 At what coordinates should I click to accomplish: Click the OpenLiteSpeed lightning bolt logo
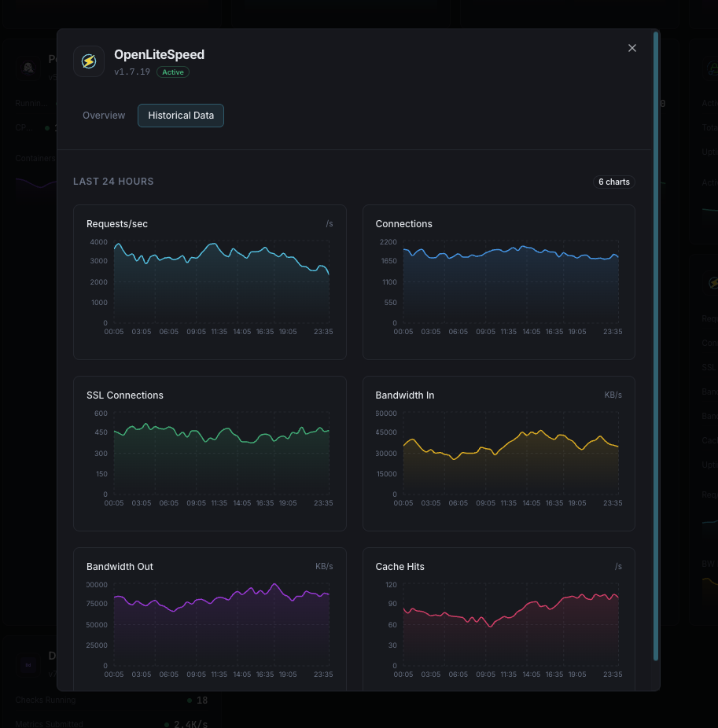point(88,61)
